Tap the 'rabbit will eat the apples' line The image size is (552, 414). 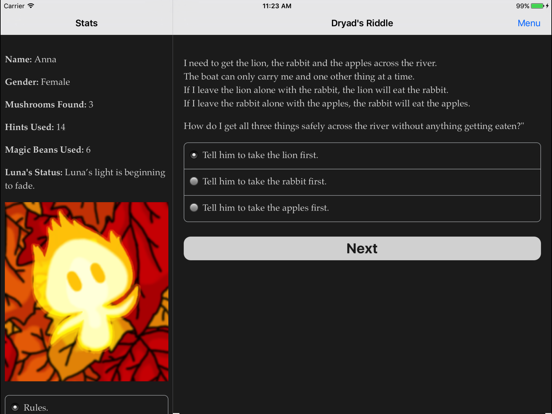[327, 104]
